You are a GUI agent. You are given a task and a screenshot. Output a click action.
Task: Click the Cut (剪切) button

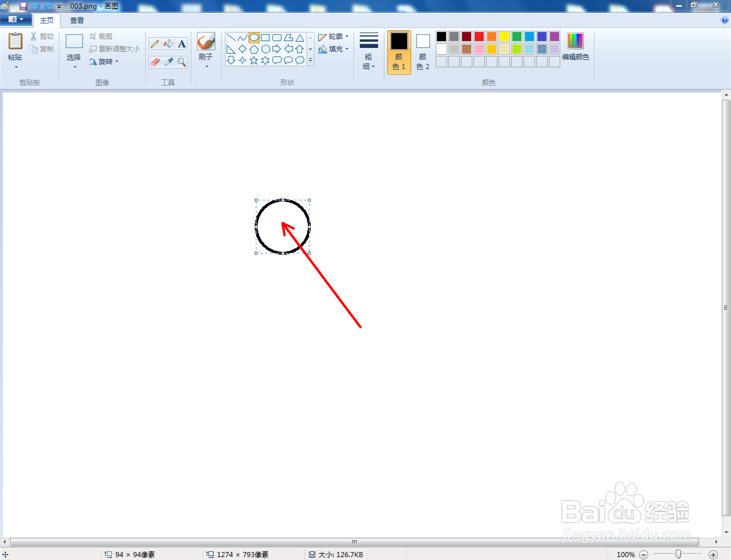(x=42, y=37)
